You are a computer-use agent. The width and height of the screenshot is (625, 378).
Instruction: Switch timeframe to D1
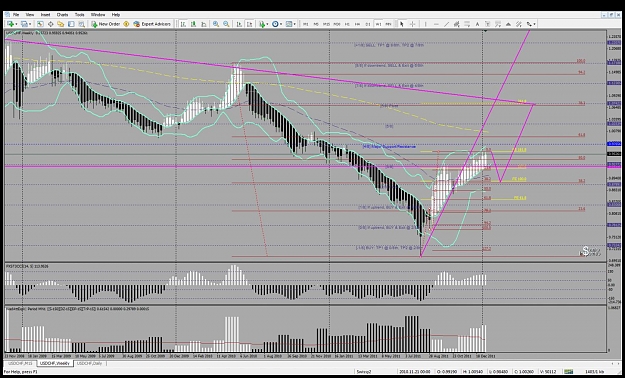pyautogui.click(x=368, y=24)
